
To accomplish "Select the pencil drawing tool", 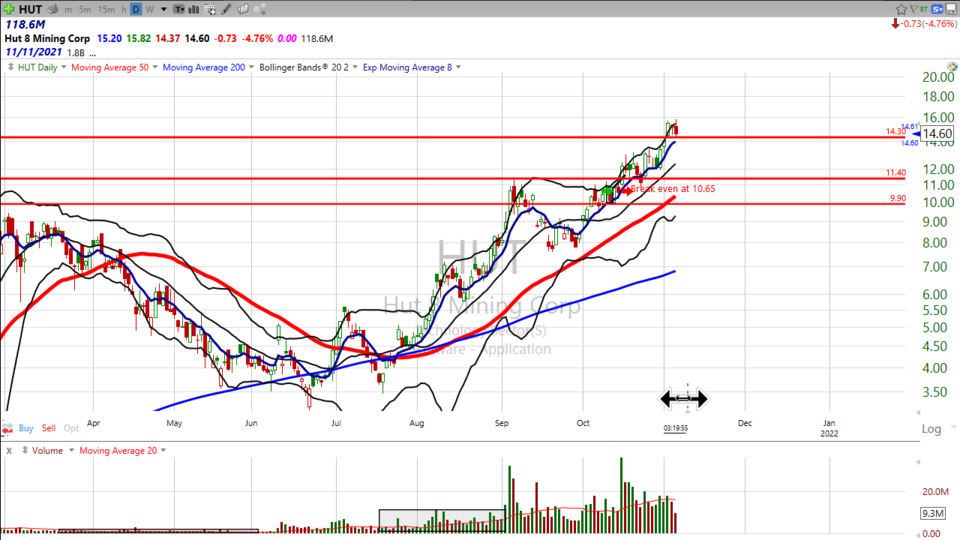I will pos(228,9).
